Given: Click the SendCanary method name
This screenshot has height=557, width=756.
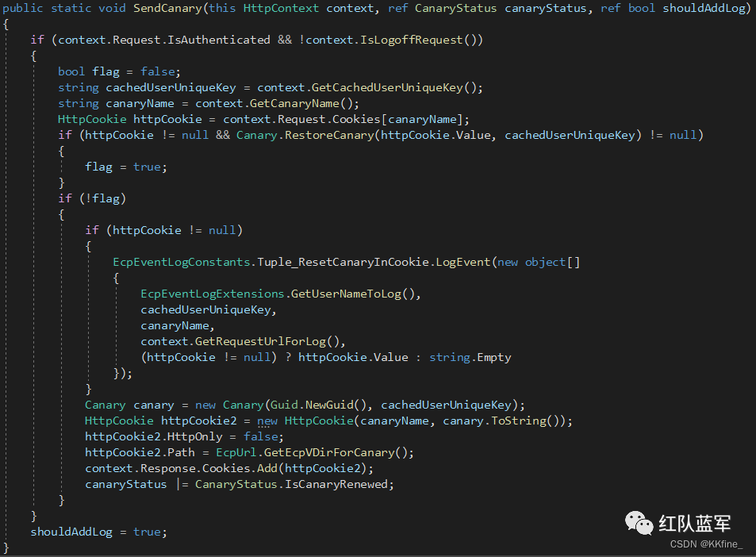Looking at the screenshot, I should coord(167,9).
